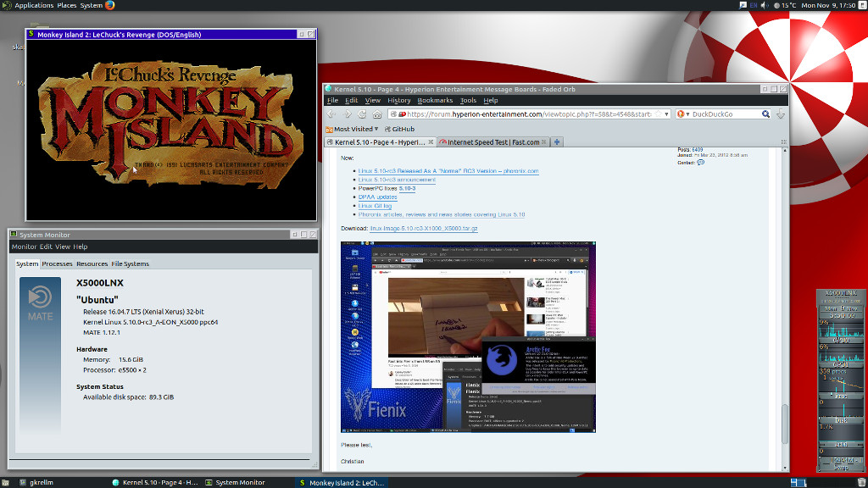Image resolution: width=868 pixels, height=488 pixels.
Task: Switch to the Processes tab in System Monitor
Action: (x=57, y=264)
